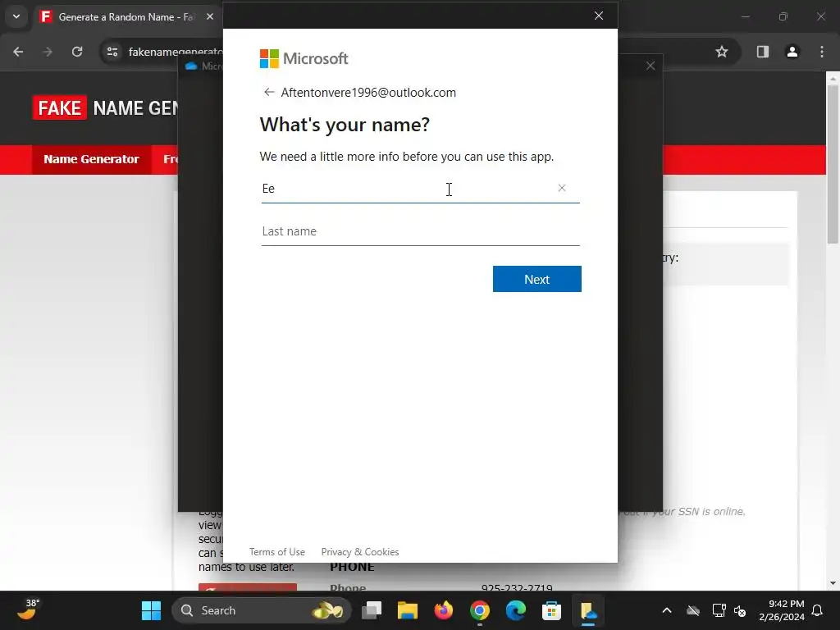Open network display tray icon
The width and height of the screenshot is (840, 630).
point(719,610)
